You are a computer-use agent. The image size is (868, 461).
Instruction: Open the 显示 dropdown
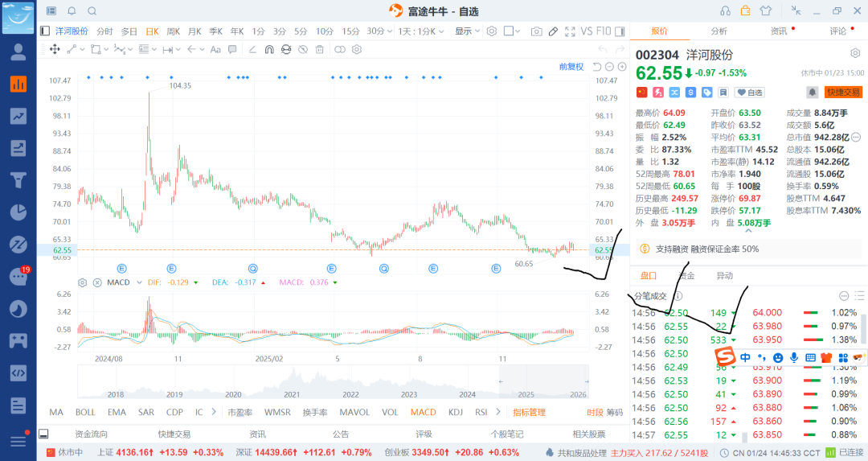[x=467, y=31]
